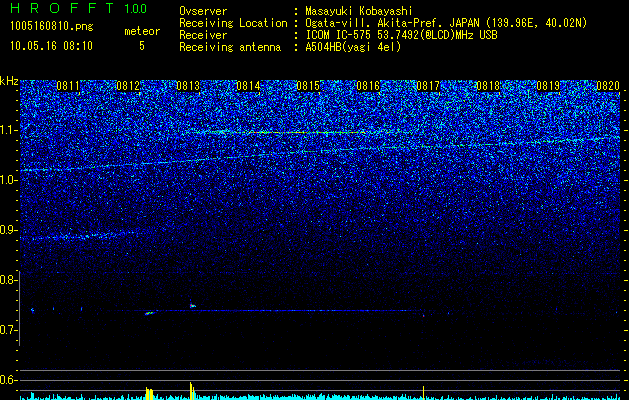Image resolution: width=629 pixels, height=400 pixels.
Task: Click the 0.7 kHz axis label
Action: click(x=8, y=330)
